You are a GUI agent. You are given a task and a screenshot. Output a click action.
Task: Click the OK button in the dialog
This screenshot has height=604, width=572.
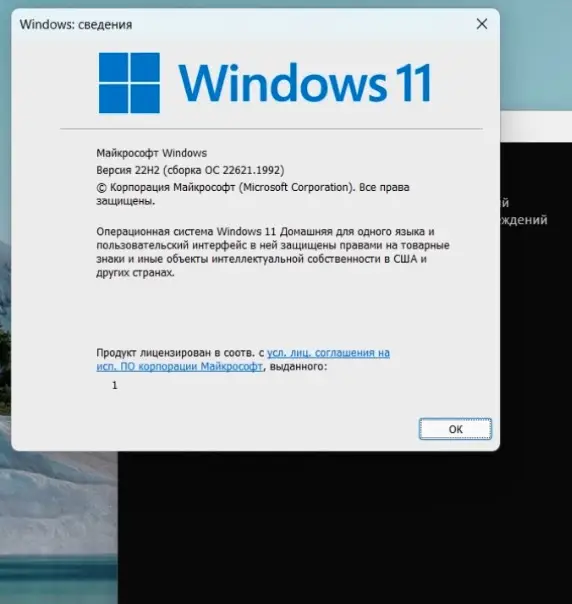tap(455, 429)
